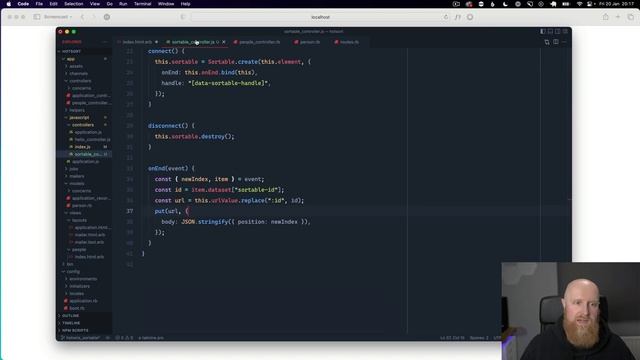The image size is (640, 360).
Task: Open the Run menu
Action: pyautogui.click(x=123, y=4)
